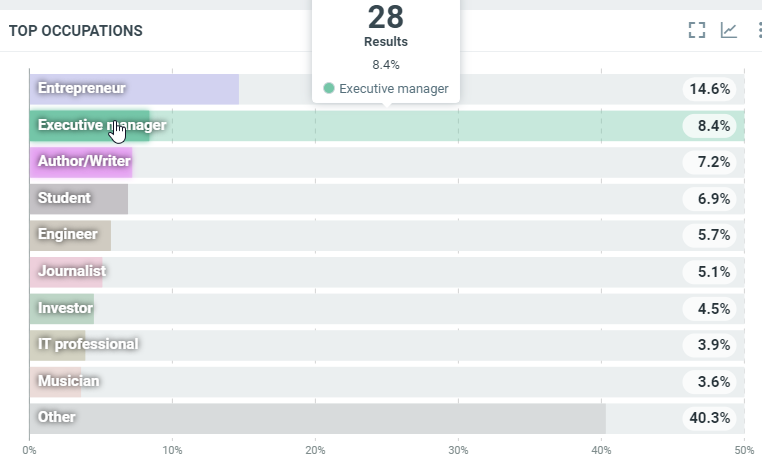Choose the Student occupation bar
762x464 pixels.
pos(79,199)
